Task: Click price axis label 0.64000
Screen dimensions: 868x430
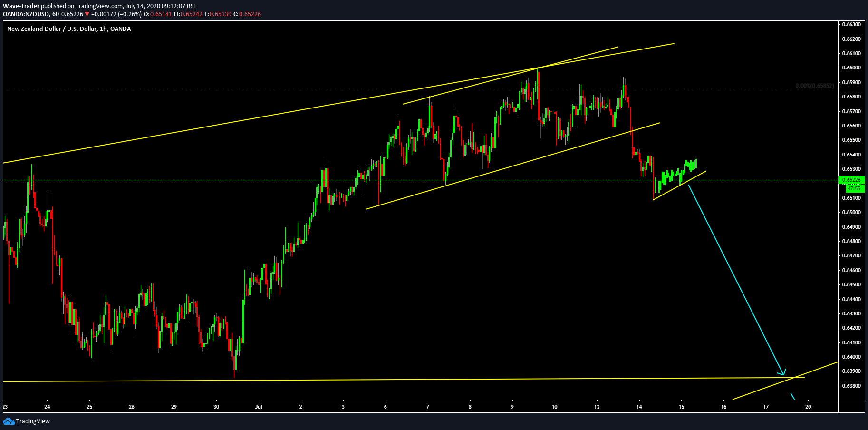Action: click(x=851, y=357)
